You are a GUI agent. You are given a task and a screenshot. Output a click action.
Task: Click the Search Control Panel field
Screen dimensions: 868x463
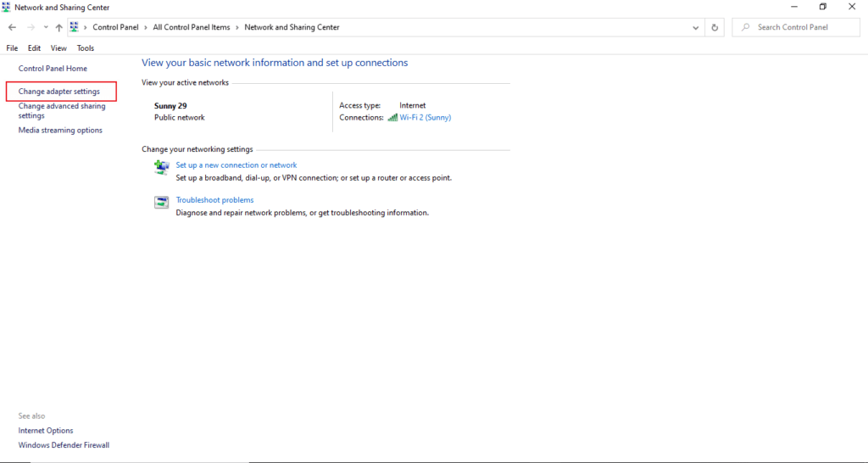click(x=801, y=27)
